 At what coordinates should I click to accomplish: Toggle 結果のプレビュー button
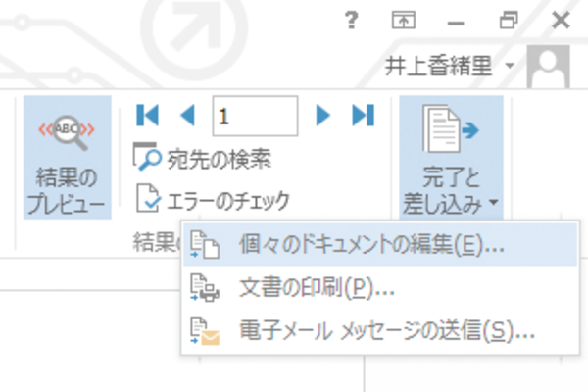pyautogui.click(x=67, y=157)
